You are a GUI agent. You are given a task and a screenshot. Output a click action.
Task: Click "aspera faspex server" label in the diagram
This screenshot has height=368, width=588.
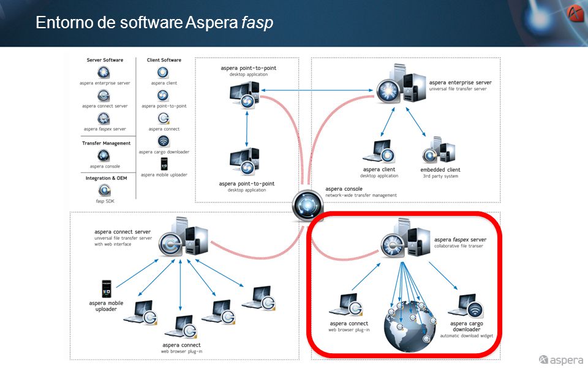pos(460,240)
